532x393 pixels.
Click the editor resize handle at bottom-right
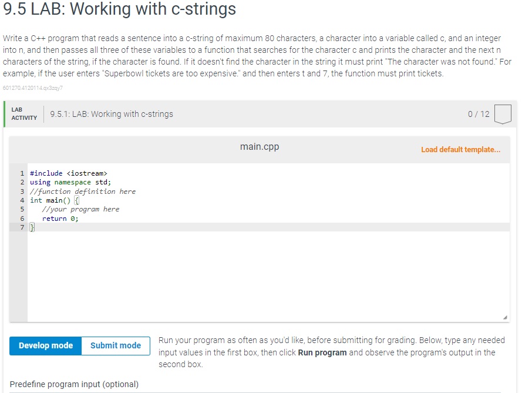[x=506, y=316]
